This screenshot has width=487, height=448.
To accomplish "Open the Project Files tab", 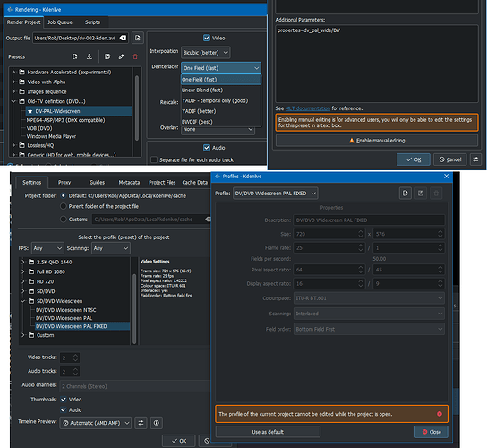I will 162,183.
